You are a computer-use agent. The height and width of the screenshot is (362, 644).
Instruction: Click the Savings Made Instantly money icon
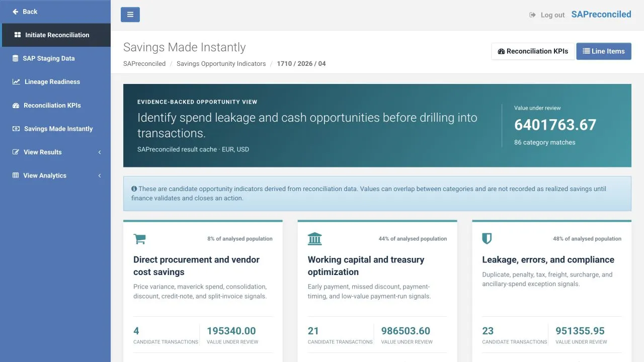point(16,129)
